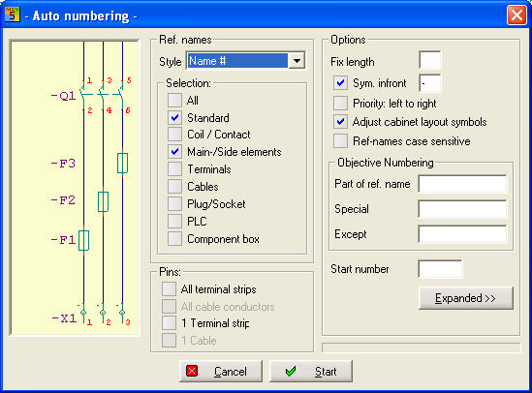Click the F3 fuse symbol in the preview
Screen dimensions: 532x393
122,164
